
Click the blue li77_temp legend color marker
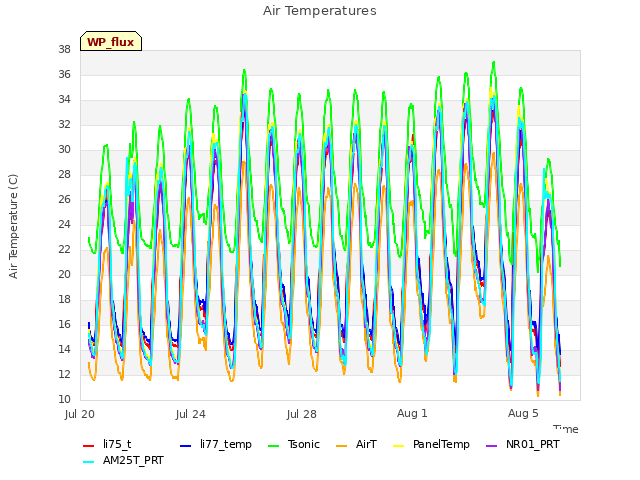coord(186,446)
